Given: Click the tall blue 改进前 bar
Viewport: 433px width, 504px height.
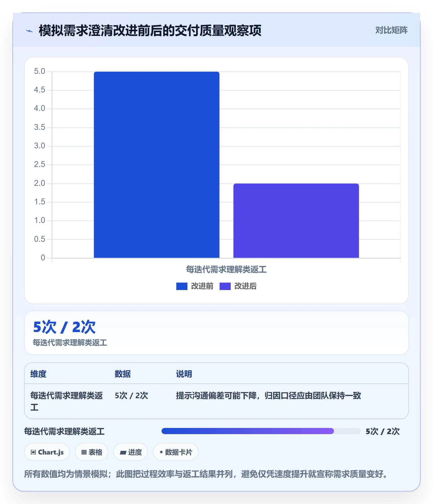Looking at the screenshot, I should pyautogui.click(x=156, y=165).
